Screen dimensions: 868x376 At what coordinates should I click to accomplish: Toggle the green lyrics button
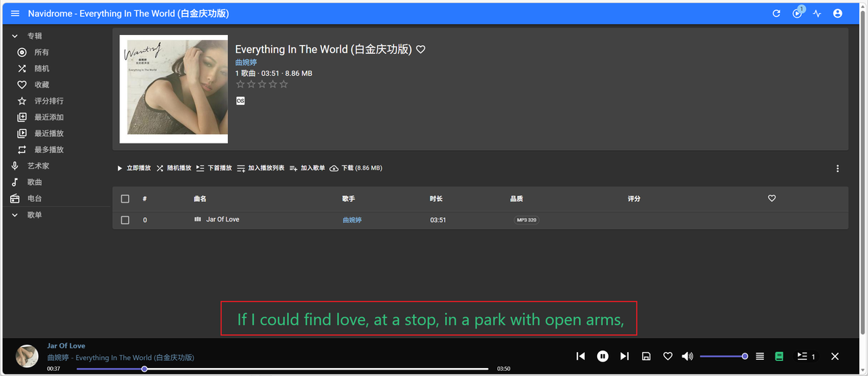779,356
